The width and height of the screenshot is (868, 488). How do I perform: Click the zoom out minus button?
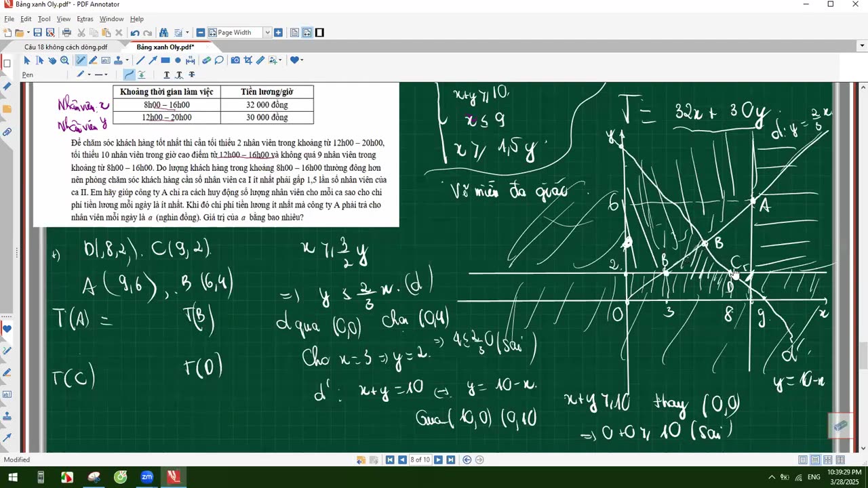[x=201, y=33]
